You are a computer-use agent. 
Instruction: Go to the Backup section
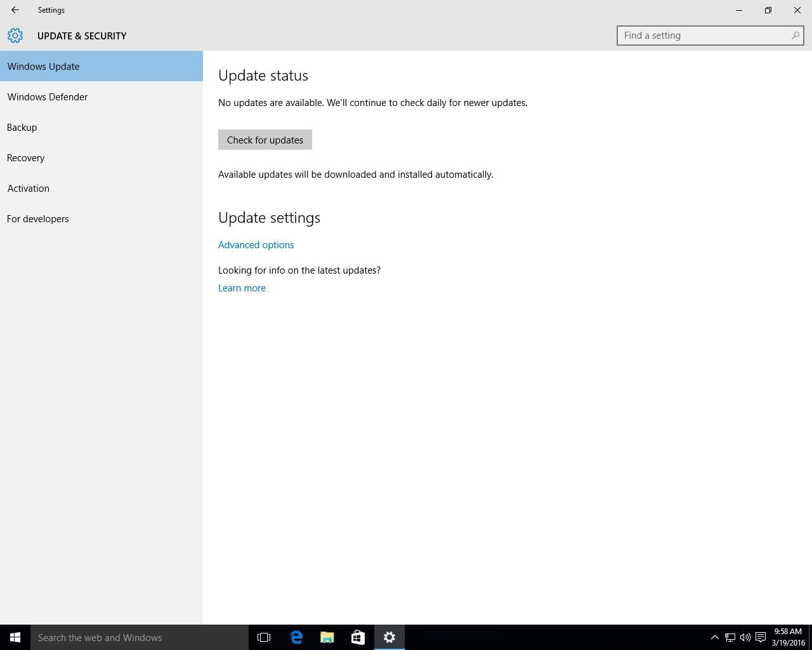pos(101,127)
